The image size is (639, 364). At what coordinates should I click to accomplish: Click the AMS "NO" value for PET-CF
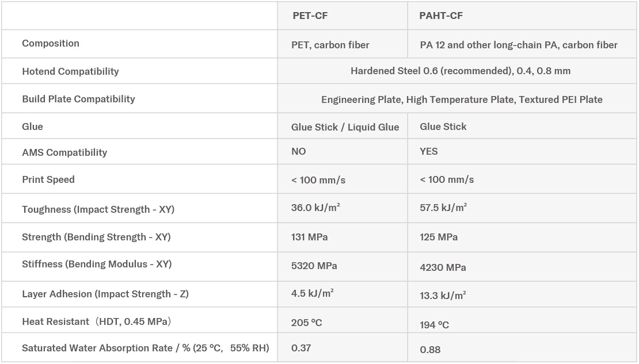299,151
